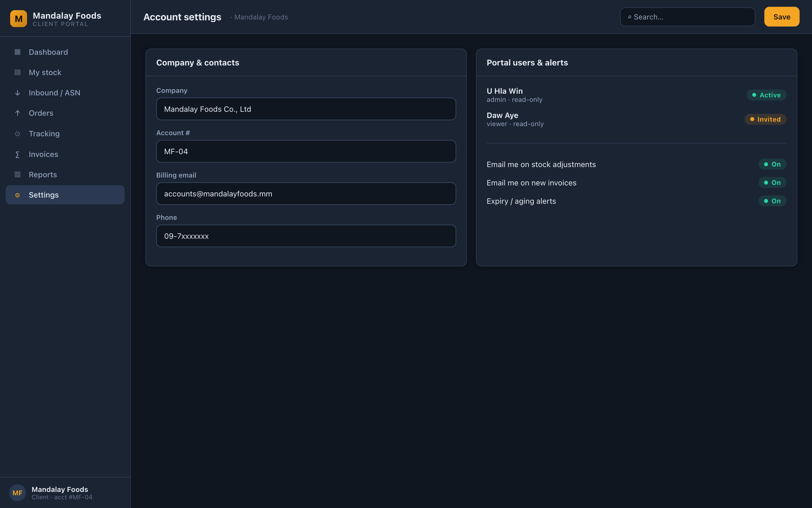This screenshot has width=812, height=508.
Task: Click 'Email me on new invoices' label
Action: 531,183
